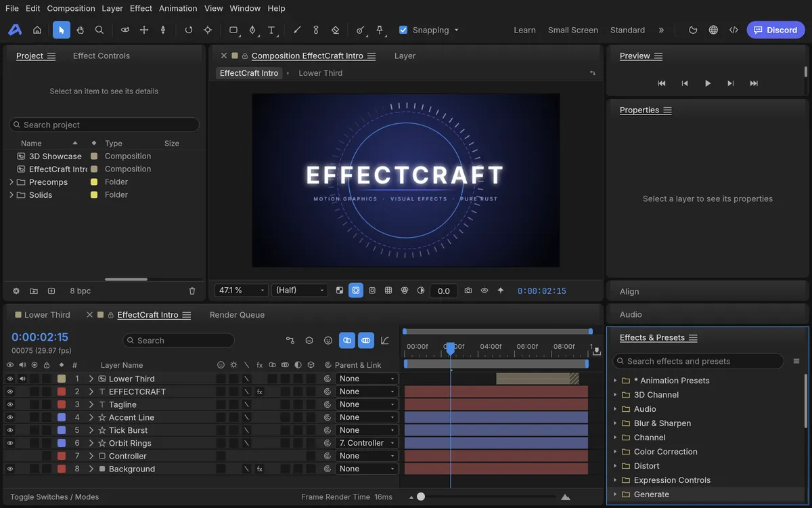Screen dimensions: 812x508
Task: Select the Hand tool
Action: [80, 30]
